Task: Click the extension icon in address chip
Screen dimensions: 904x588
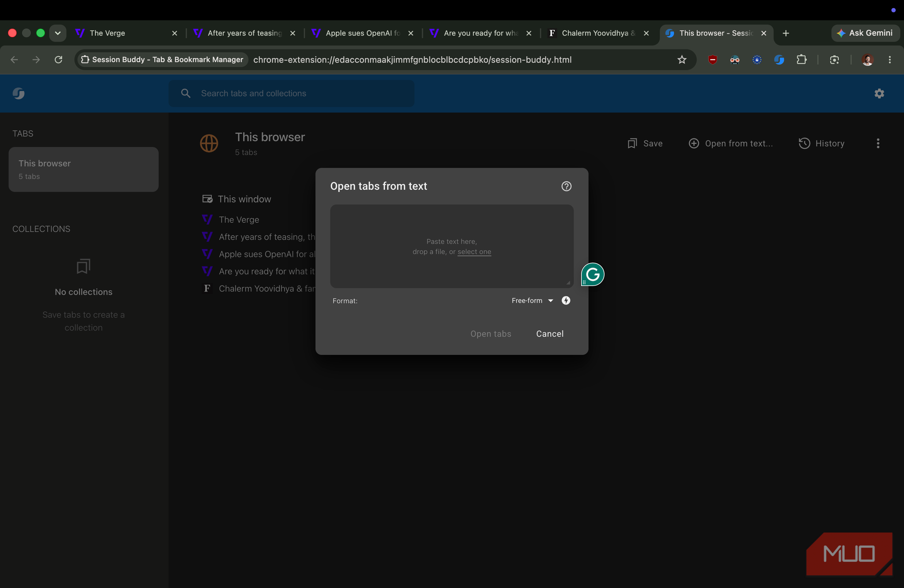Action: 85,60
